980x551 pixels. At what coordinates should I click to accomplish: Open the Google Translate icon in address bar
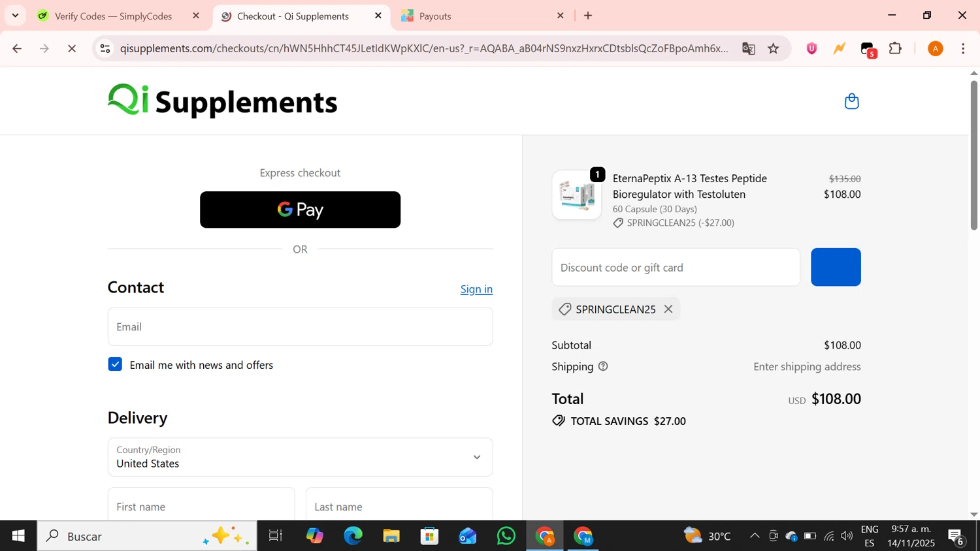(x=749, y=48)
